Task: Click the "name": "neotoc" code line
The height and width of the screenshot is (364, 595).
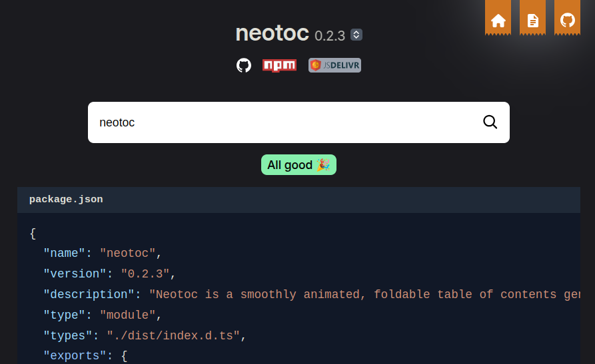Action: 103,254
